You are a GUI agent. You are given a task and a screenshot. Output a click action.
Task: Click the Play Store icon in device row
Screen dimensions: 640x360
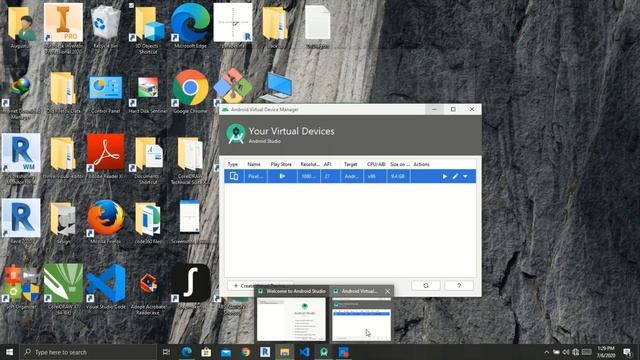282,176
